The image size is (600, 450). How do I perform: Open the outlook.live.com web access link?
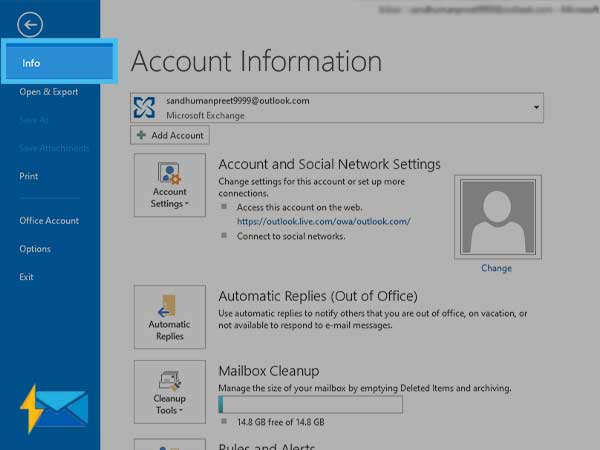[x=324, y=222]
